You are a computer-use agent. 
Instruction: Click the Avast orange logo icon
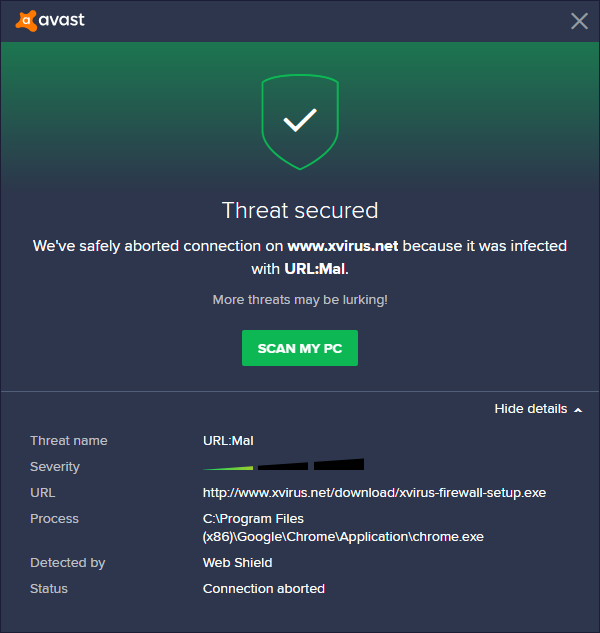click(25, 20)
